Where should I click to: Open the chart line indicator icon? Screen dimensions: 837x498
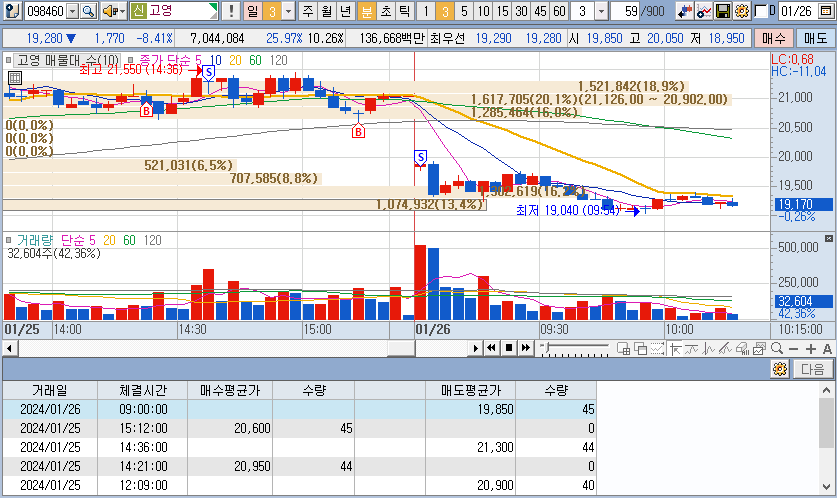704,11
